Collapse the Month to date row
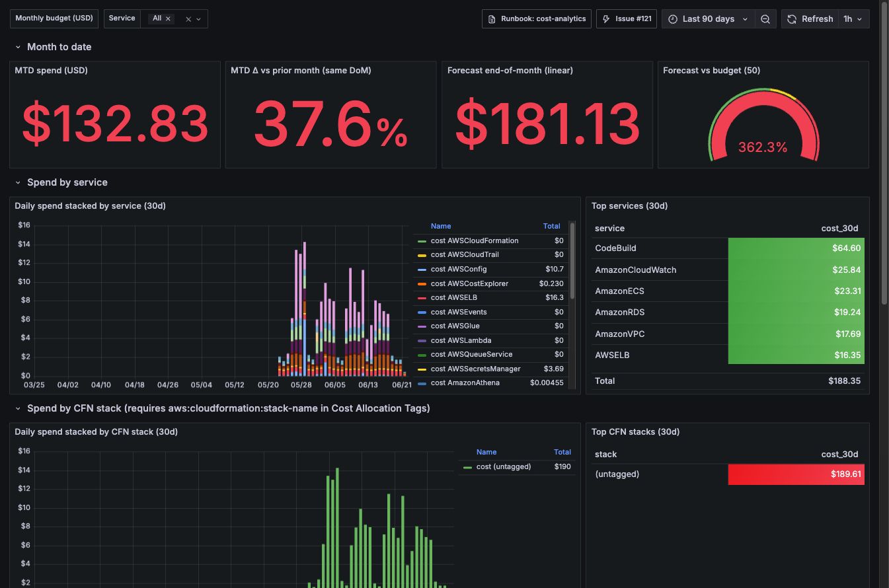The image size is (889, 588). pyautogui.click(x=19, y=47)
